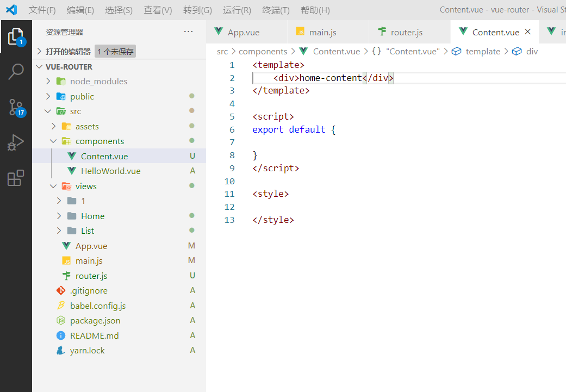Screen dimensions: 566x392
Task: Open the 运行(R) menu
Action: pos(237,10)
